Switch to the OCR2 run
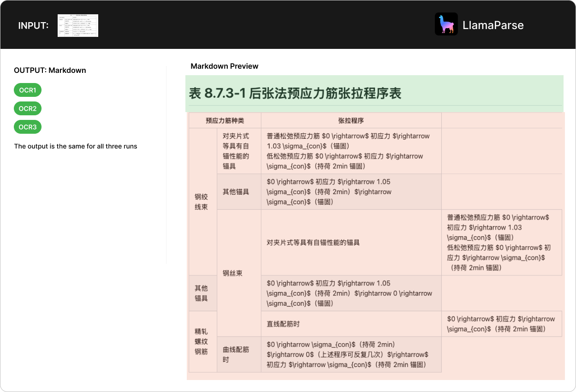Image resolution: width=576 pixels, height=392 pixels. (x=28, y=109)
